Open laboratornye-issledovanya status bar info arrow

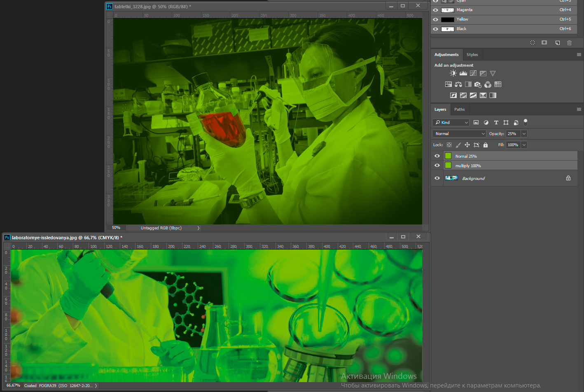click(x=96, y=386)
